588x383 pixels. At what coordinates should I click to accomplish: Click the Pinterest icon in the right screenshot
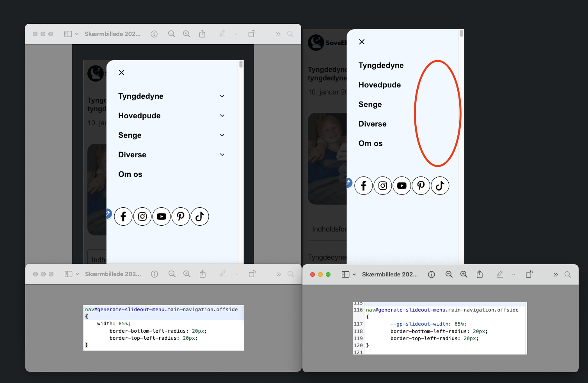pyautogui.click(x=421, y=185)
